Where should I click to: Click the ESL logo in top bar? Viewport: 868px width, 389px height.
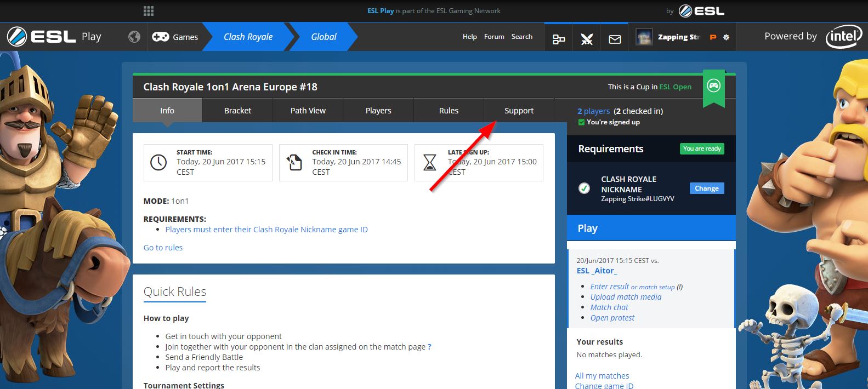pyautogui.click(x=701, y=11)
